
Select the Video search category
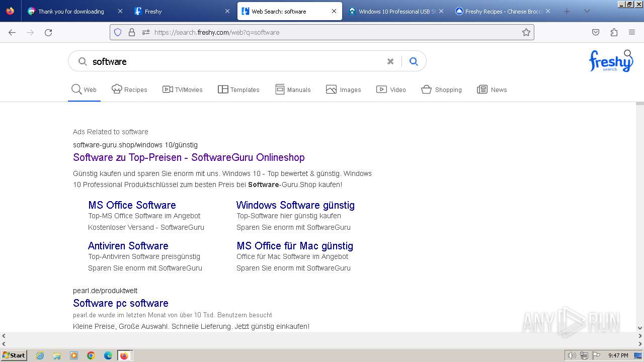pos(391,89)
